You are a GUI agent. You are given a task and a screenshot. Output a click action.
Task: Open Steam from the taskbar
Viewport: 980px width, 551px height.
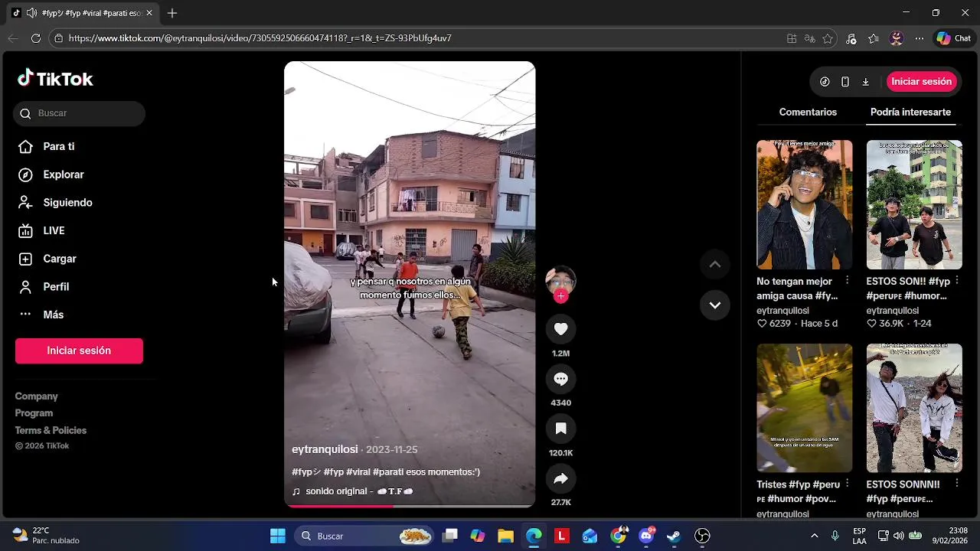(674, 536)
